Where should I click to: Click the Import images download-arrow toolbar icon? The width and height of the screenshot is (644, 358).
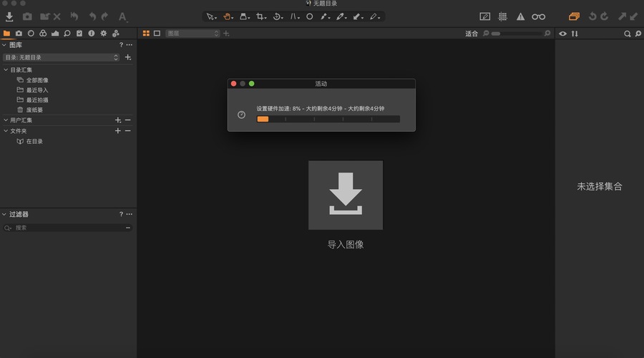point(9,17)
